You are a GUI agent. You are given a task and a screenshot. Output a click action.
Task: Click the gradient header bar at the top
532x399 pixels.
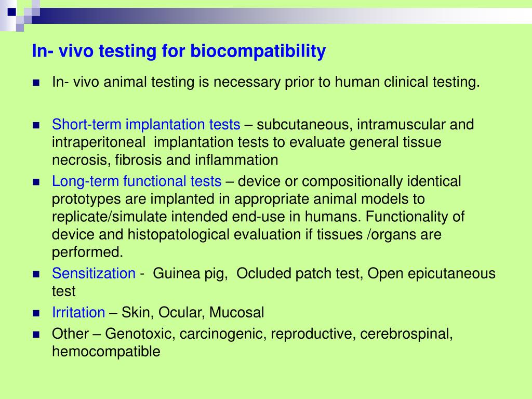pyautogui.click(x=282, y=16)
